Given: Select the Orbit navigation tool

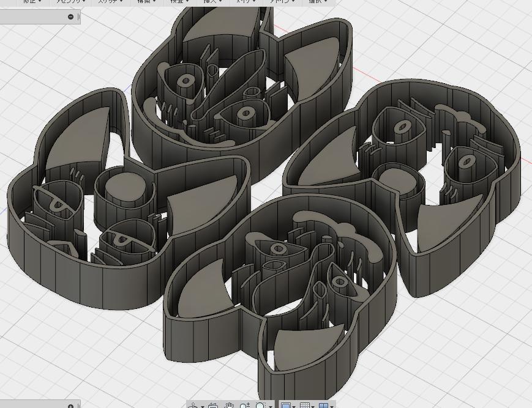Looking at the screenshot, I should (x=193, y=406).
